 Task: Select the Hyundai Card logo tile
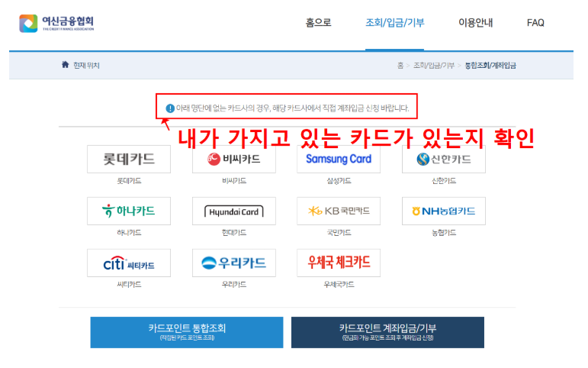pyautogui.click(x=234, y=211)
